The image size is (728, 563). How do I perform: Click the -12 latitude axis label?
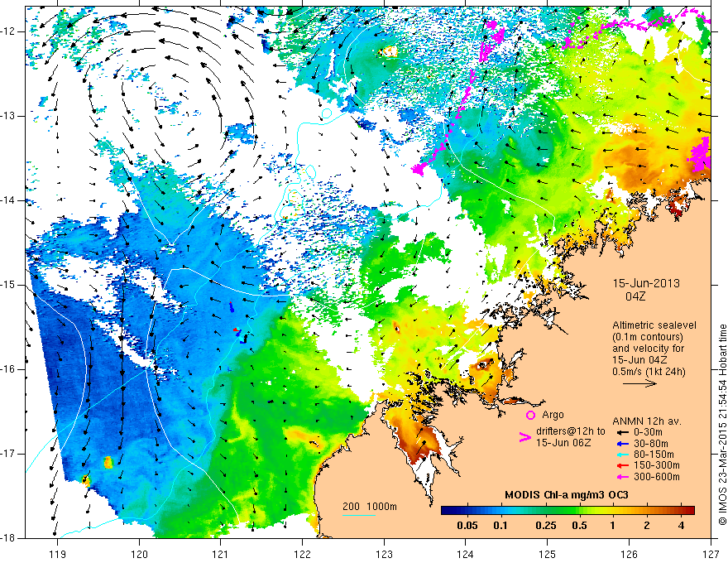point(8,31)
